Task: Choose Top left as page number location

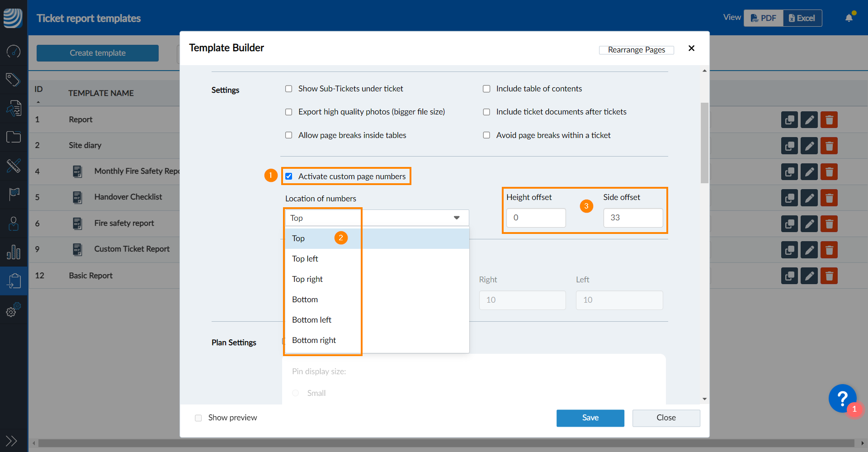Action: (x=305, y=258)
